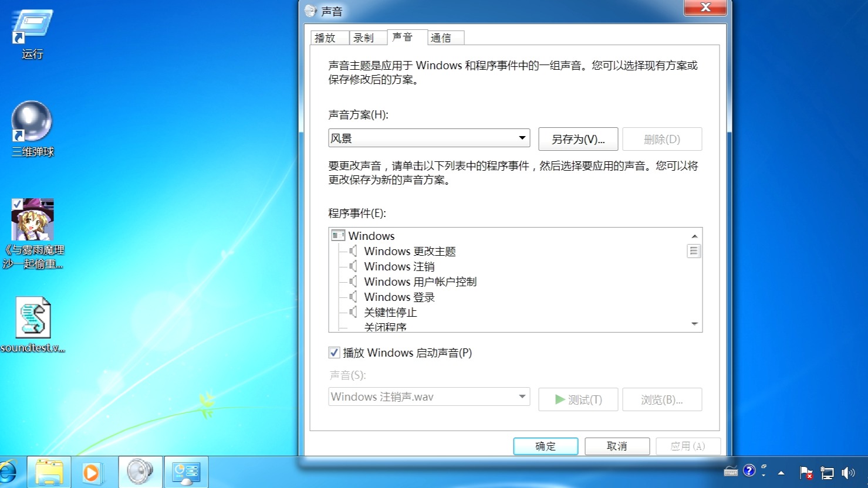868x488 pixels.
Task: Click speaker icon beside 关键性停止
Action: pyautogui.click(x=353, y=312)
